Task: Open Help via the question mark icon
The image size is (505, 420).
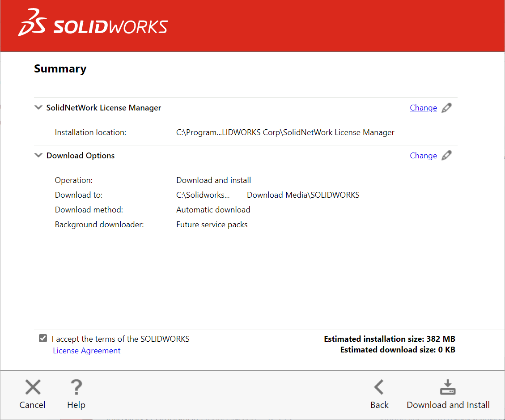Action: click(x=76, y=387)
